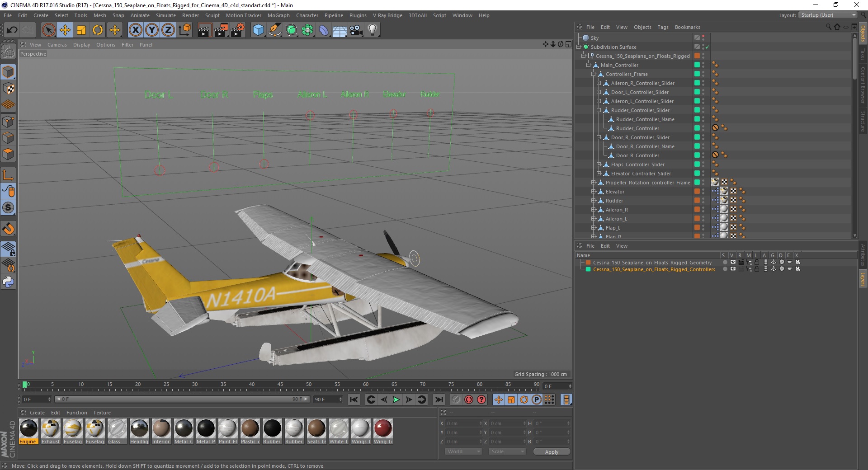Toggle Y axis lock
The image size is (868, 470).
click(x=152, y=30)
